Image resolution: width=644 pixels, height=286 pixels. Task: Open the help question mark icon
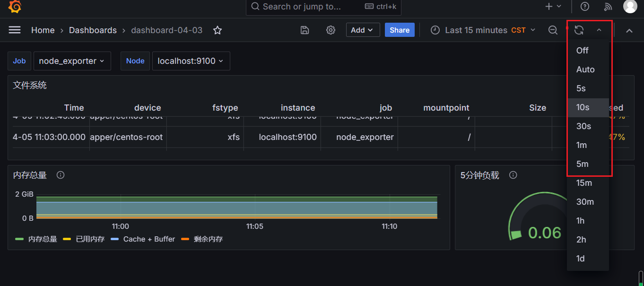coord(585,7)
